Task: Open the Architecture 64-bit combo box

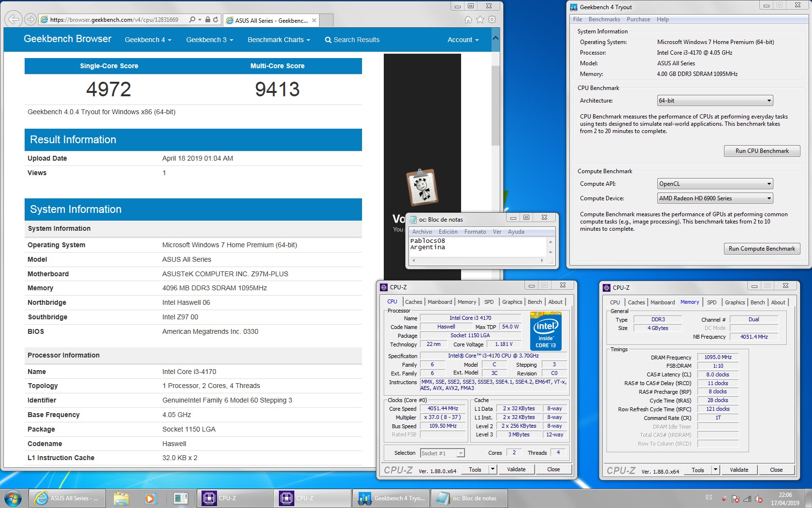Action: click(715, 101)
